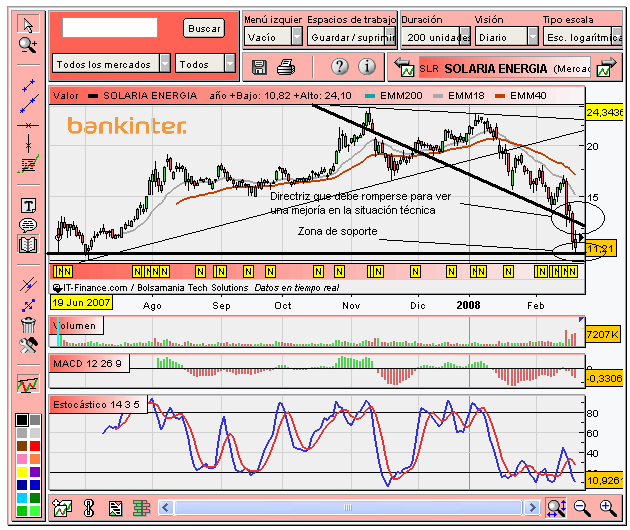Select the red color swatch
This screenshot has width=630, height=530.
pos(35,446)
